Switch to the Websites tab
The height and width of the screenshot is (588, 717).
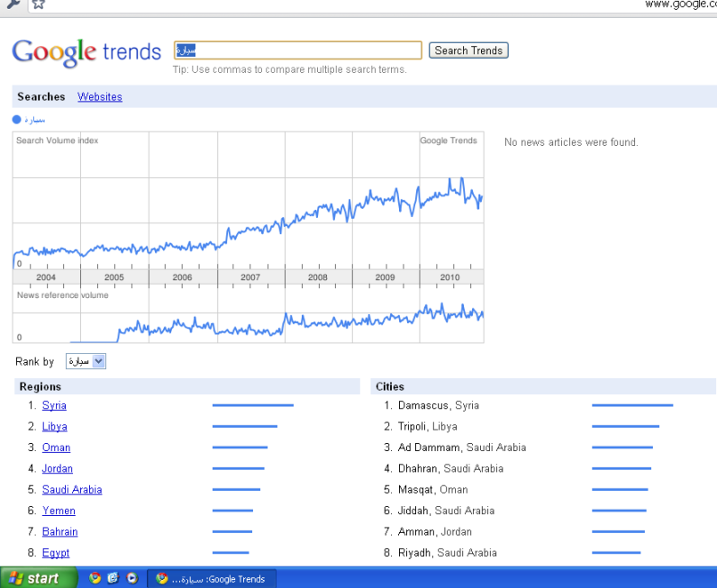99,97
